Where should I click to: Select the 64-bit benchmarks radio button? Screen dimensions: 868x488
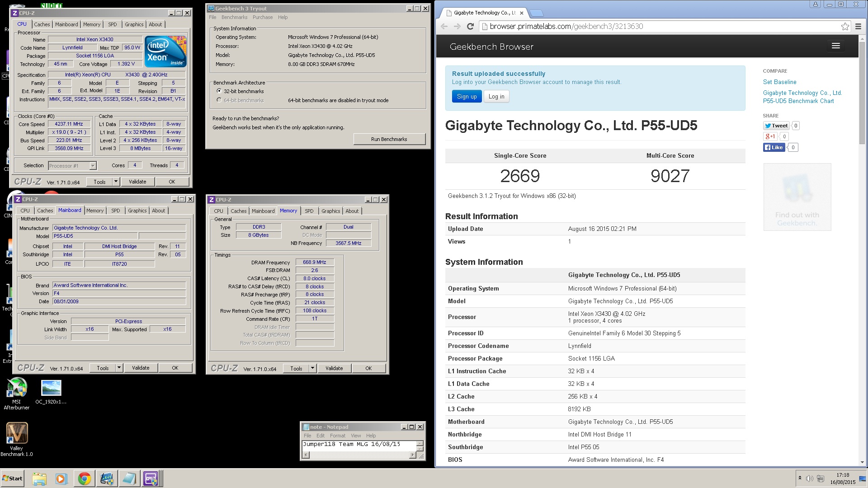[219, 100]
